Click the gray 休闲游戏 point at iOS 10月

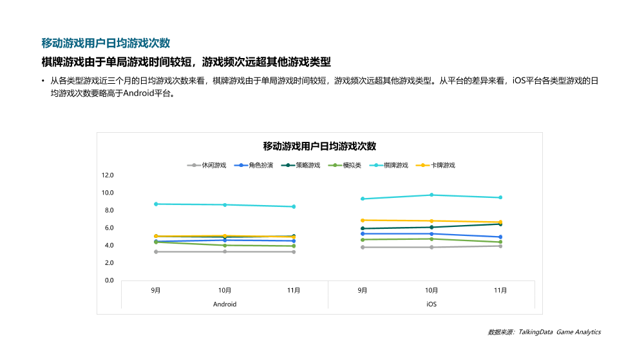431,248
